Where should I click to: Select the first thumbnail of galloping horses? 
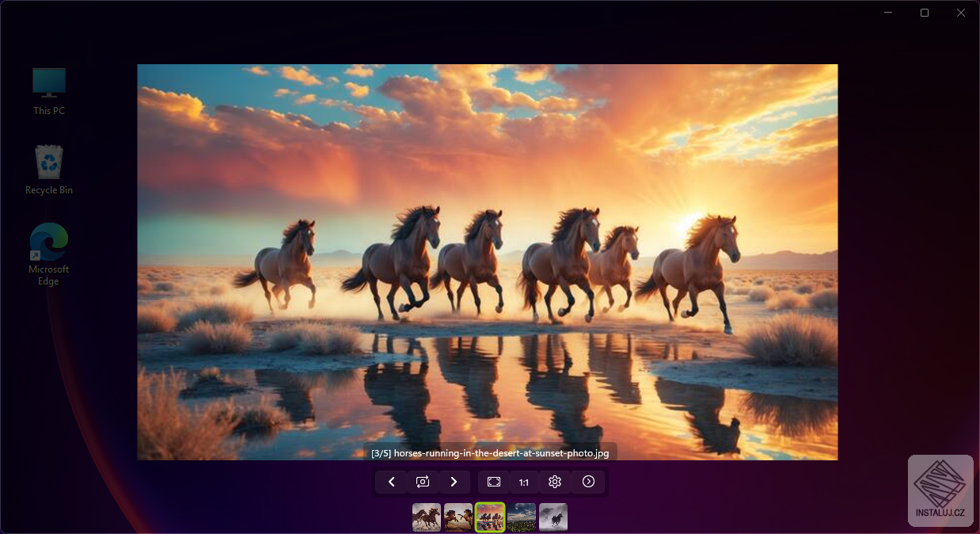[427, 517]
